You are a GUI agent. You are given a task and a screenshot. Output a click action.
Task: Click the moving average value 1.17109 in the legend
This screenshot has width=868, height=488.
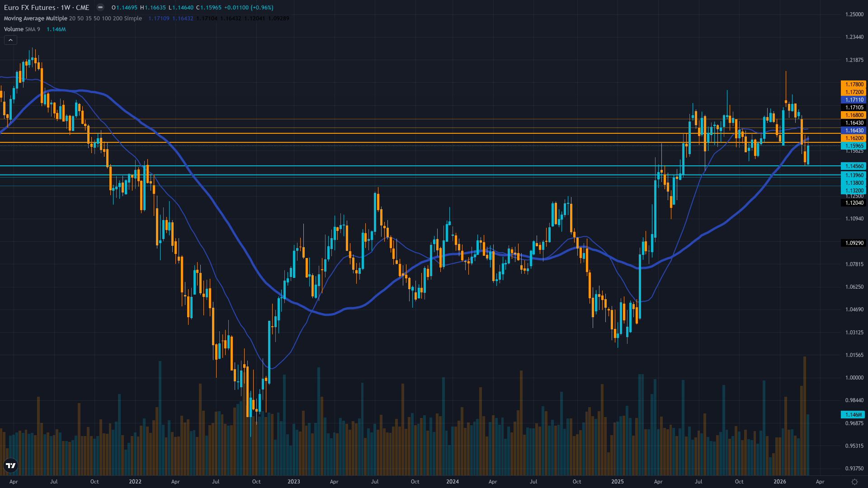(x=159, y=19)
